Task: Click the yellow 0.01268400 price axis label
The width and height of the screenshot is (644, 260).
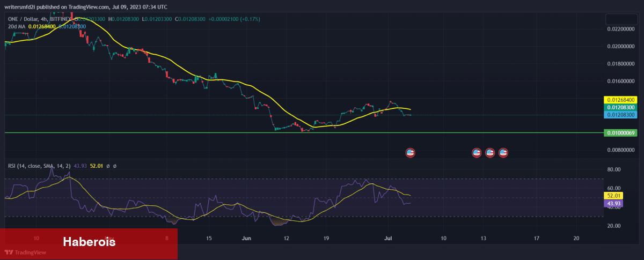Action: click(x=621, y=100)
